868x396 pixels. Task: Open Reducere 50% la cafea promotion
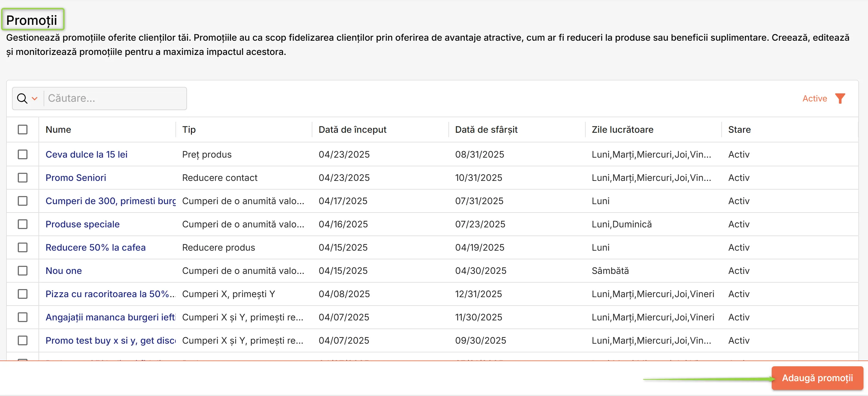(95, 247)
